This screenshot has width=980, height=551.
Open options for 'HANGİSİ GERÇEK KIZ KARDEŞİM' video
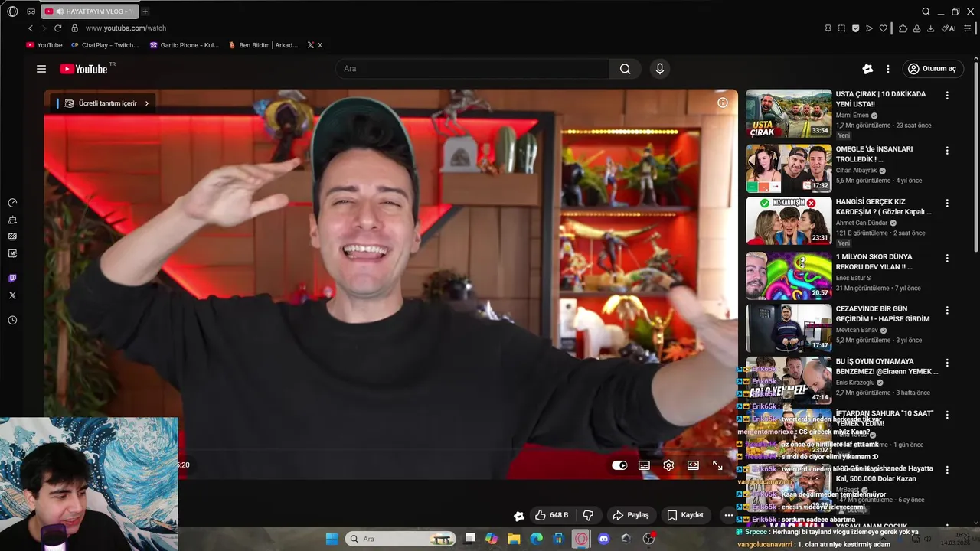(x=947, y=204)
